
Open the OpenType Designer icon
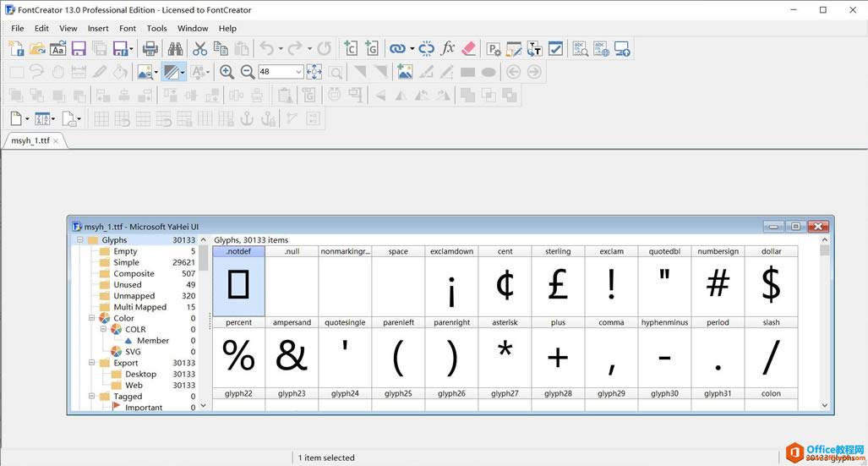click(514, 49)
